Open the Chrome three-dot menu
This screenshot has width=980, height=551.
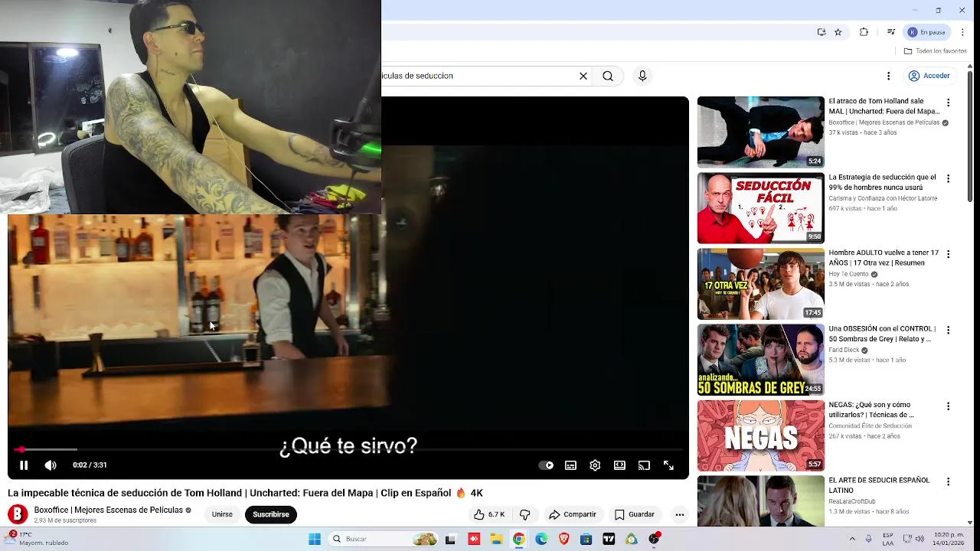pos(962,32)
